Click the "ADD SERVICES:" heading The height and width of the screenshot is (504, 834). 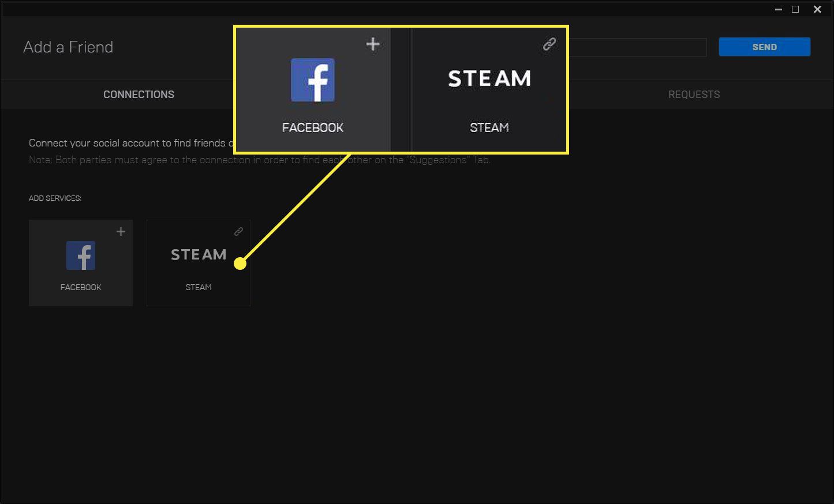(x=55, y=198)
